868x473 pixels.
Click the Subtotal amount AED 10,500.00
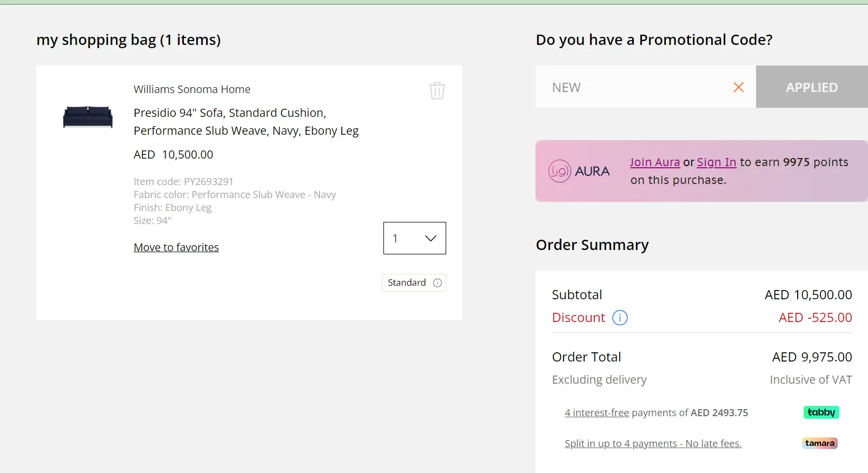tap(808, 295)
